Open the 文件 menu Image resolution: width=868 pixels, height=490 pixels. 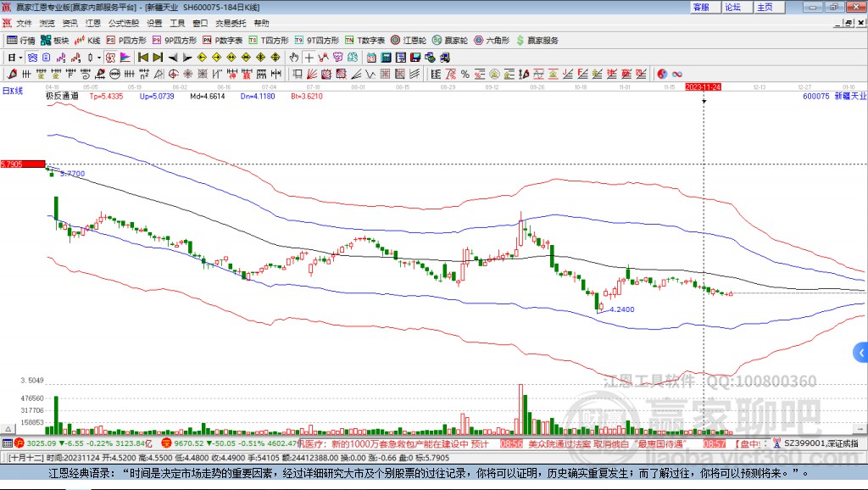coord(24,23)
